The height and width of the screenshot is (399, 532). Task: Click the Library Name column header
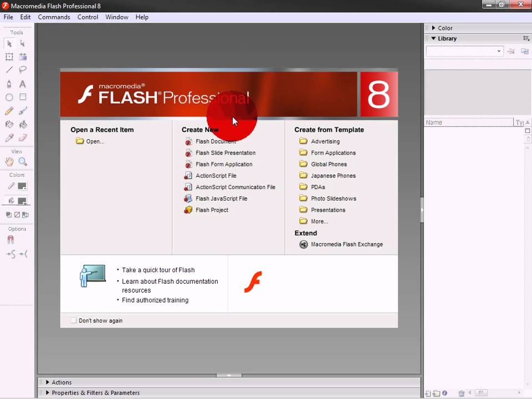[469, 122]
